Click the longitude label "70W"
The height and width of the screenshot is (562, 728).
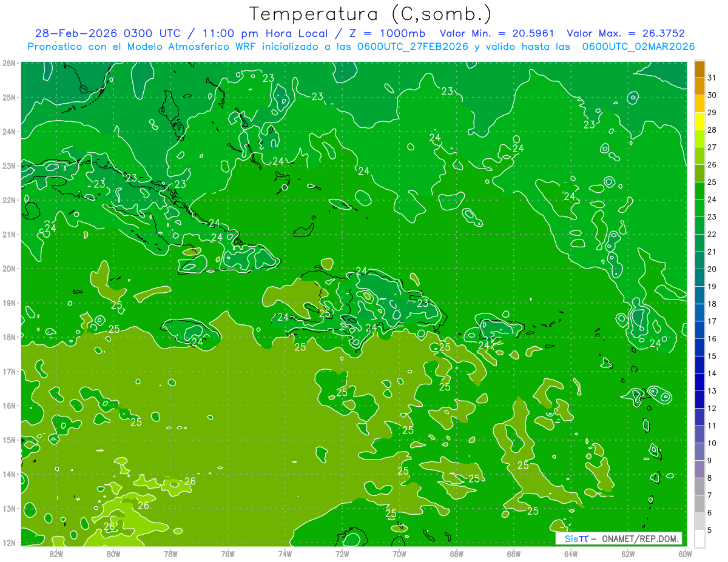[x=399, y=554]
